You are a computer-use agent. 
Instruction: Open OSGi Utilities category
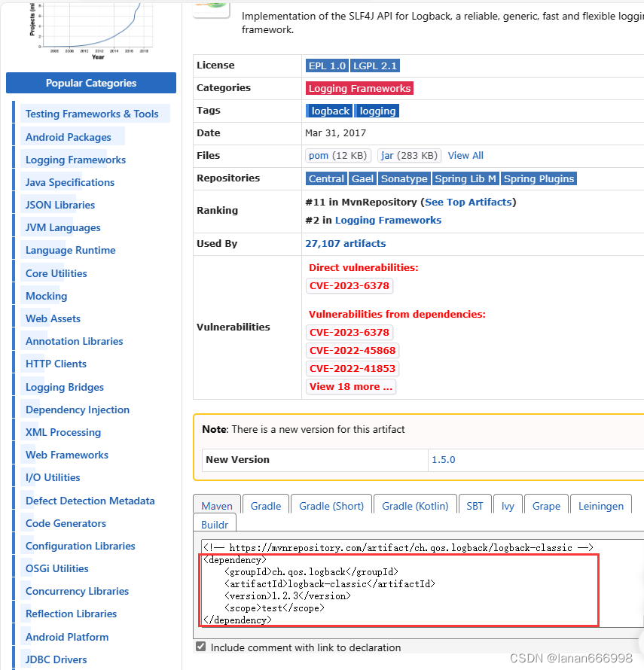point(57,568)
